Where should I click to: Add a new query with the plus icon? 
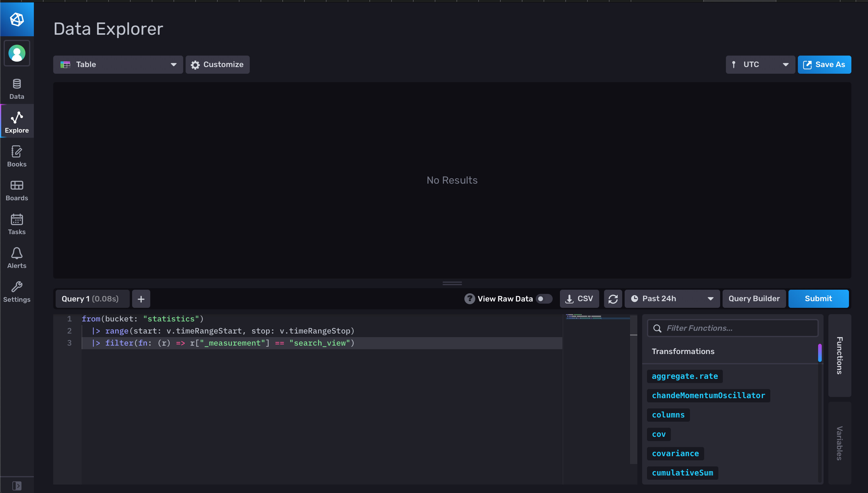coord(141,299)
